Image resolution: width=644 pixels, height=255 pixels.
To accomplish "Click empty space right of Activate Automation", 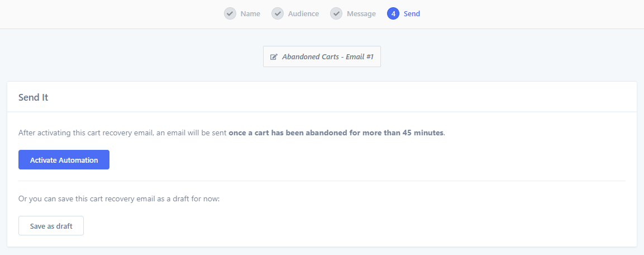I will [365, 159].
